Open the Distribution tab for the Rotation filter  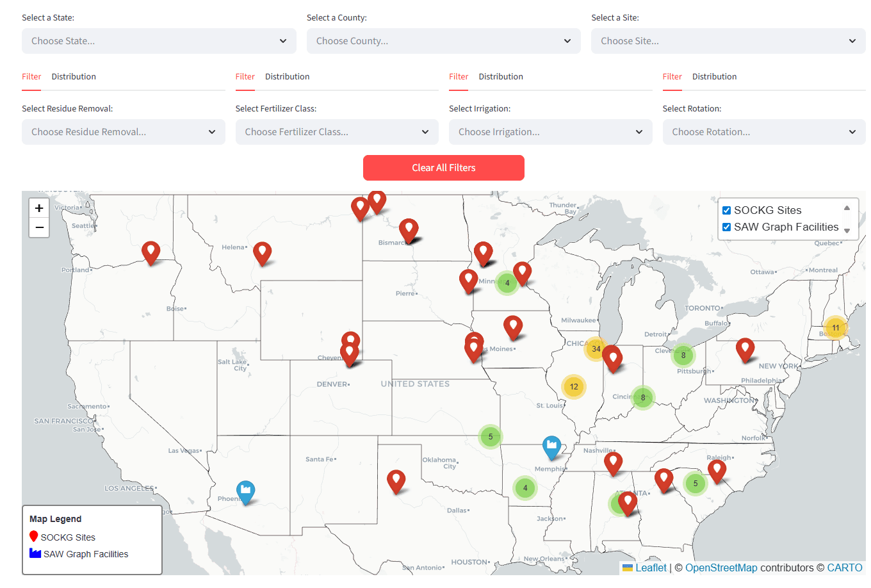pos(714,76)
